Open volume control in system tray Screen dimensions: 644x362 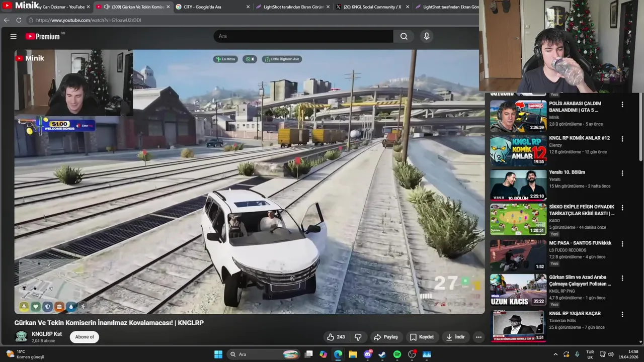click(611, 354)
